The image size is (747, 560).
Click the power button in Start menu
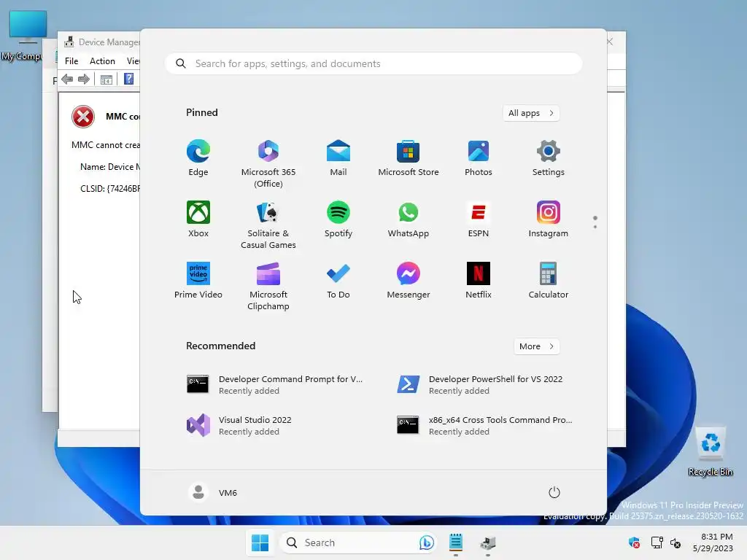click(554, 492)
